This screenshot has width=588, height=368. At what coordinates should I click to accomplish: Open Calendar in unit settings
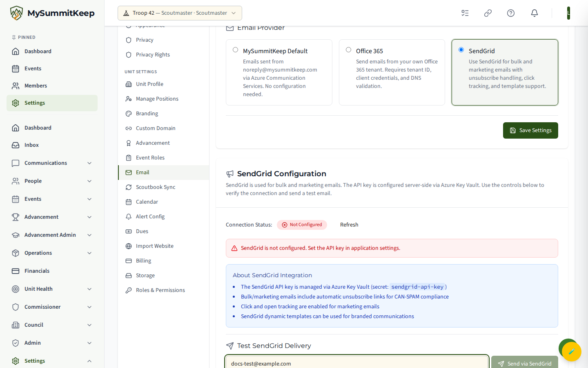point(163,202)
